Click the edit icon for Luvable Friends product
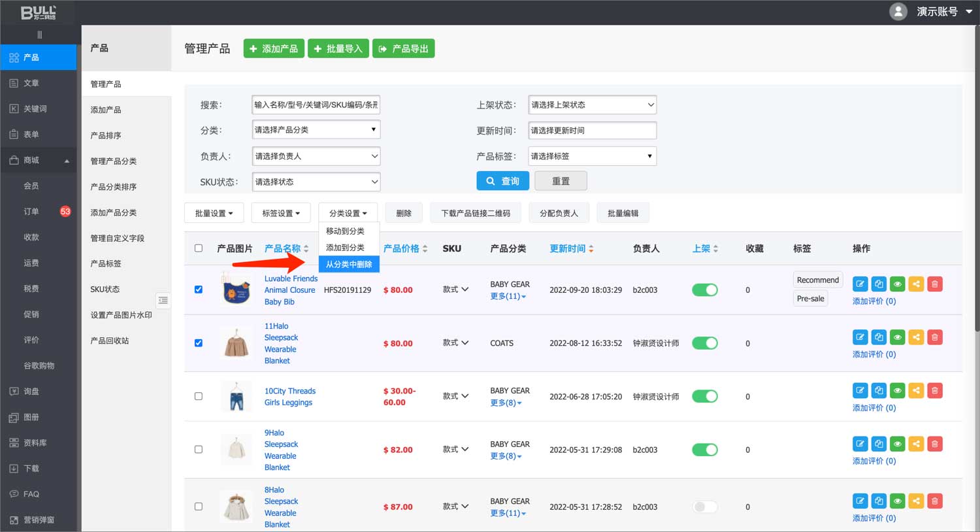Image resolution: width=980 pixels, height=532 pixels. [860, 284]
